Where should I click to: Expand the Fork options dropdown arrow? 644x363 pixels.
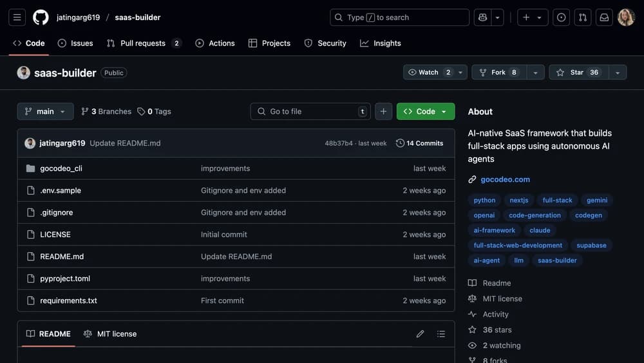[535, 72]
